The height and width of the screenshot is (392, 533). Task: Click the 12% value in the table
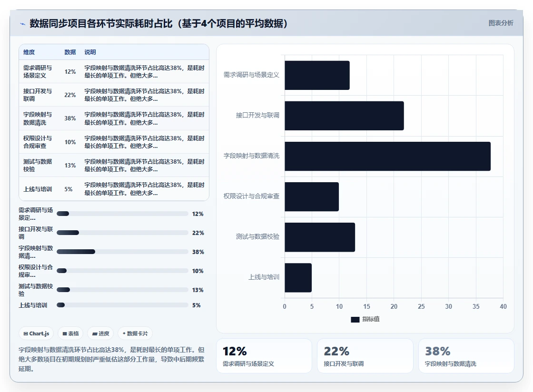click(70, 72)
